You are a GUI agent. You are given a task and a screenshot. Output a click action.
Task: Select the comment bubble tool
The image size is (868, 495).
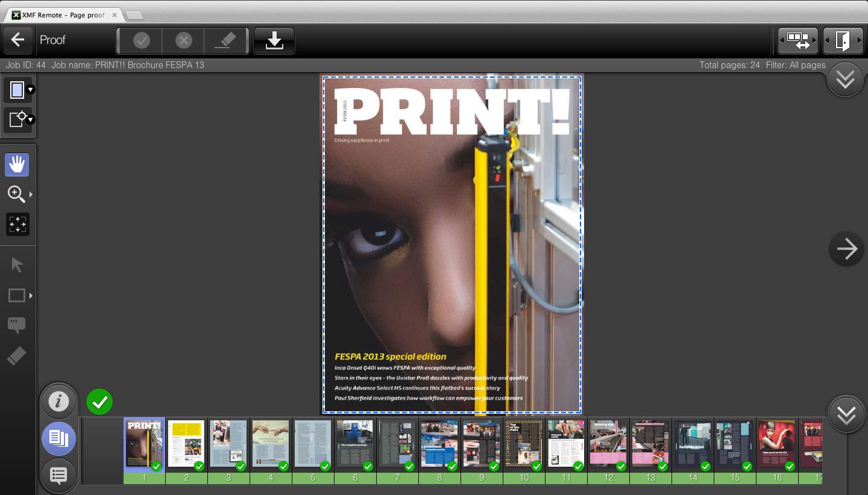16,326
